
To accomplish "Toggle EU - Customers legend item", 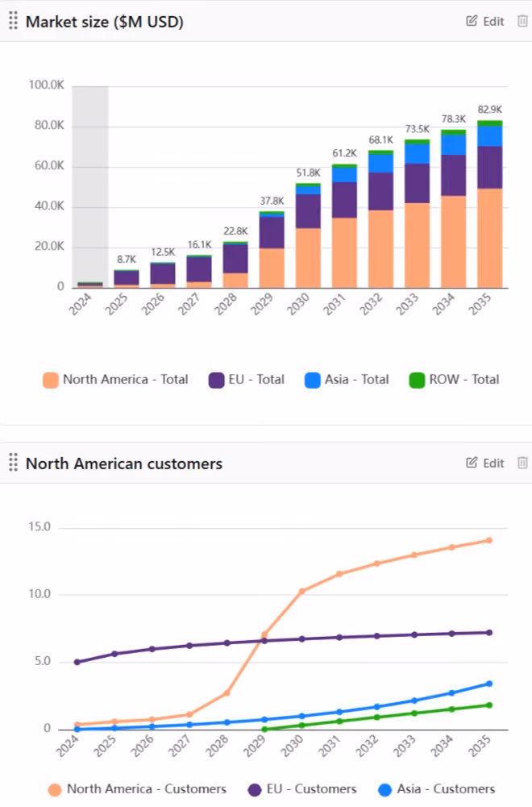I will [302, 789].
